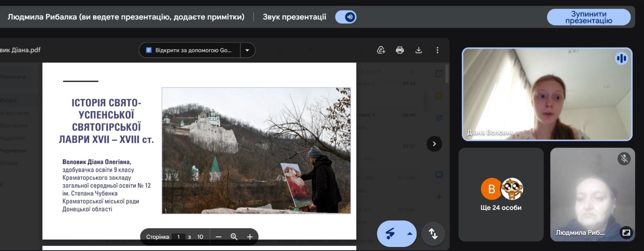Viewport: 644px width, 251px height.
Task: Toggle the muted microphone icon on Людмила's tile
Action: [624, 159]
